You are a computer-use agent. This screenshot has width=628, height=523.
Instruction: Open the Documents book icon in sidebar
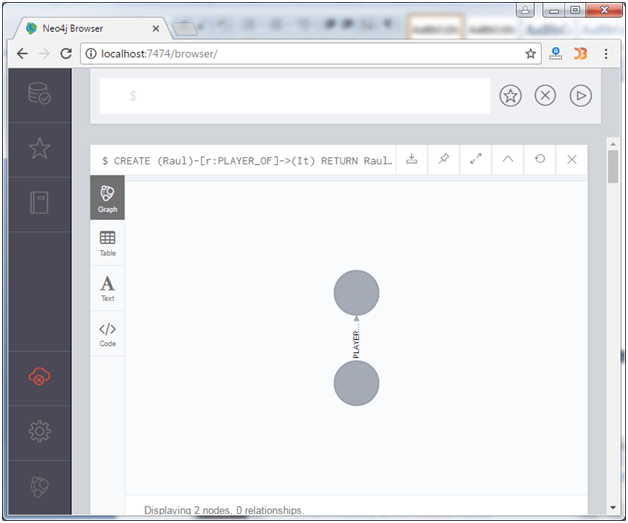[39, 202]
